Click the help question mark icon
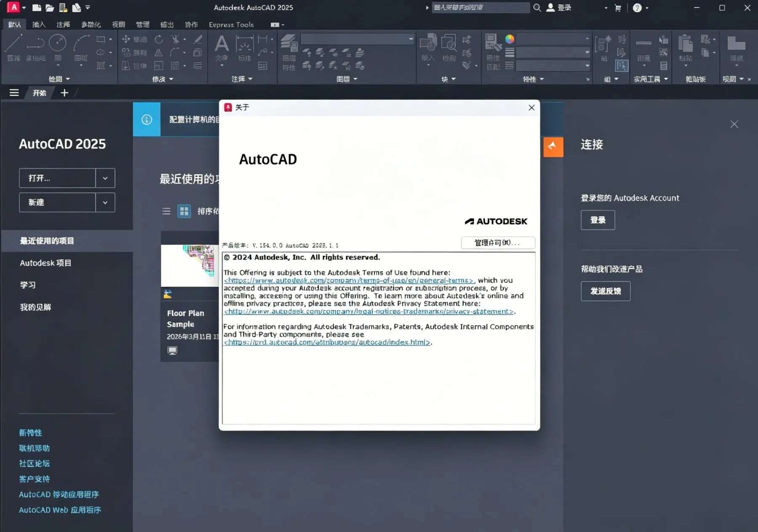 pyautogui.click(x=637, y=8)
